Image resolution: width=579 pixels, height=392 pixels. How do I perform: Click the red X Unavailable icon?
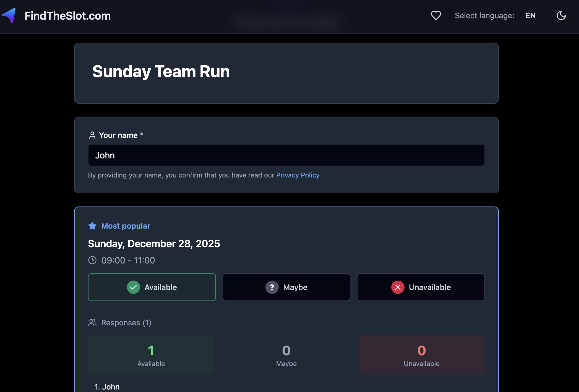coord(398,287)
